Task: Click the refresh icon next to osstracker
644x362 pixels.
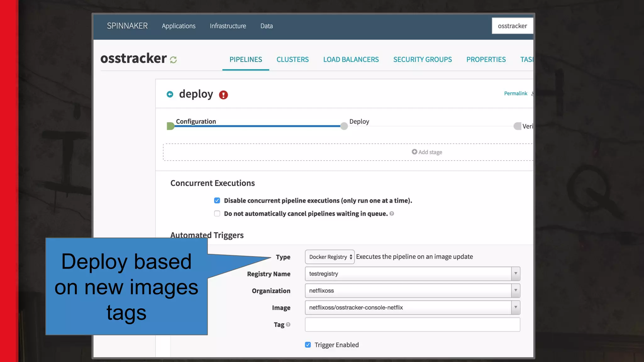Action: 173,59
